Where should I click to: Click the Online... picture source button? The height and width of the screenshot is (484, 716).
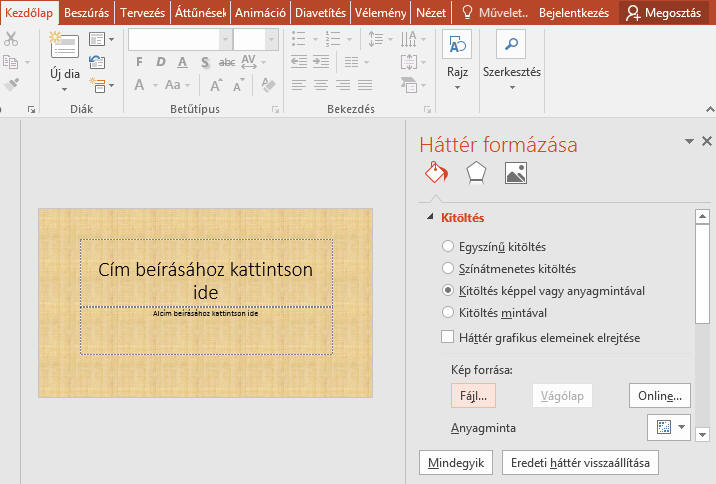pyautogui.click(x=661, y=396)
